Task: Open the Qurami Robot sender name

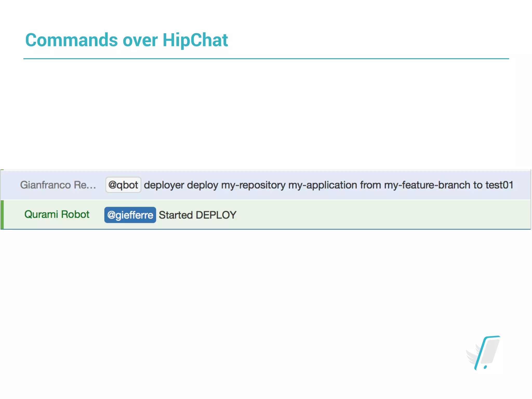Action: pyautogui.click(x=57, y=215)
